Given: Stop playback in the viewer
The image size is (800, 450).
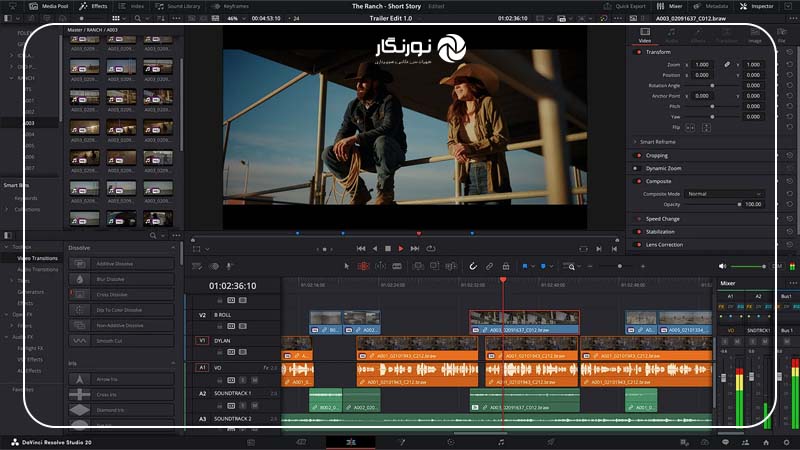Looking at the screenshot, I should [388, 248].
